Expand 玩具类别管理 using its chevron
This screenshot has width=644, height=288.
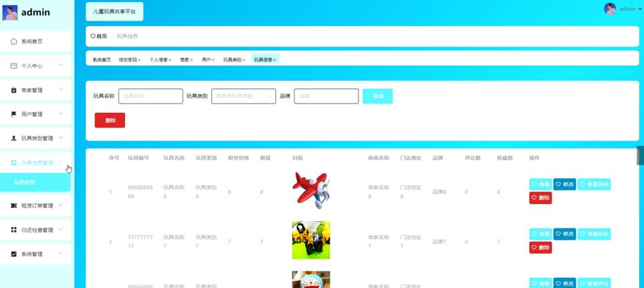(x=60, y=138)
